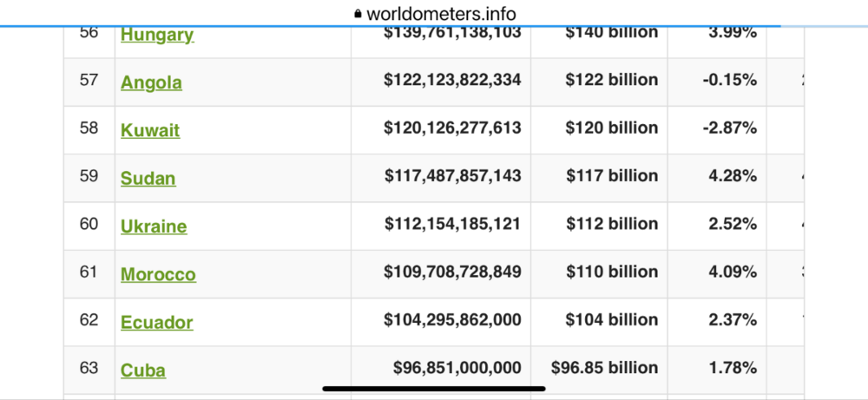Open the Ukraine country page
Screen dimensions: 868x400
click(154, 226)
